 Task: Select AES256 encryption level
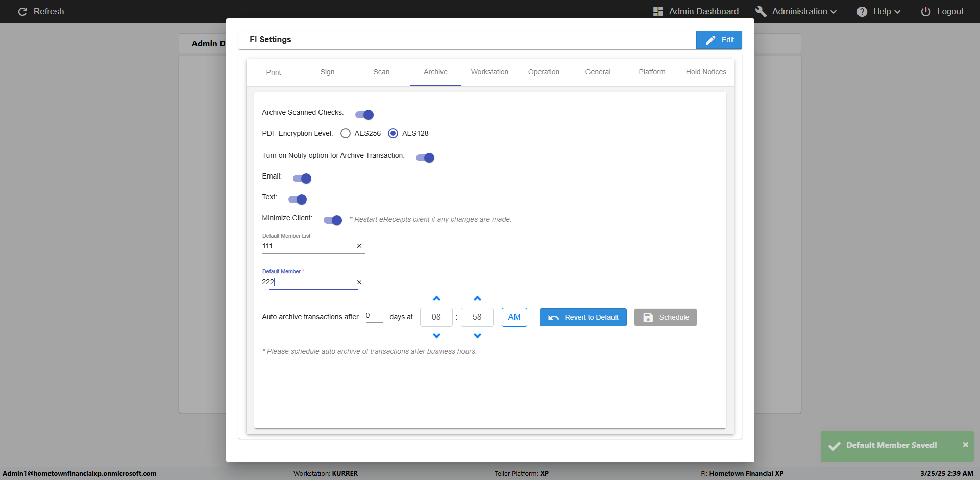click(346, 133)
